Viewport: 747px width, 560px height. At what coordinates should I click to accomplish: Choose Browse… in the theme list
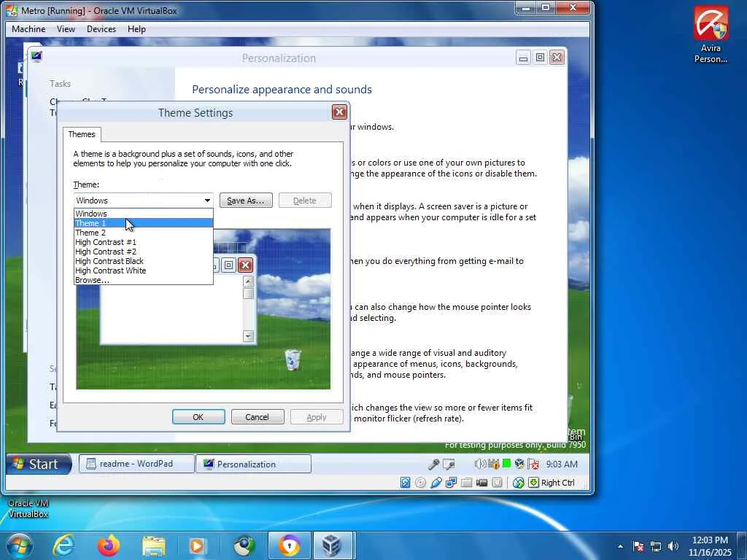click(144, 280)
